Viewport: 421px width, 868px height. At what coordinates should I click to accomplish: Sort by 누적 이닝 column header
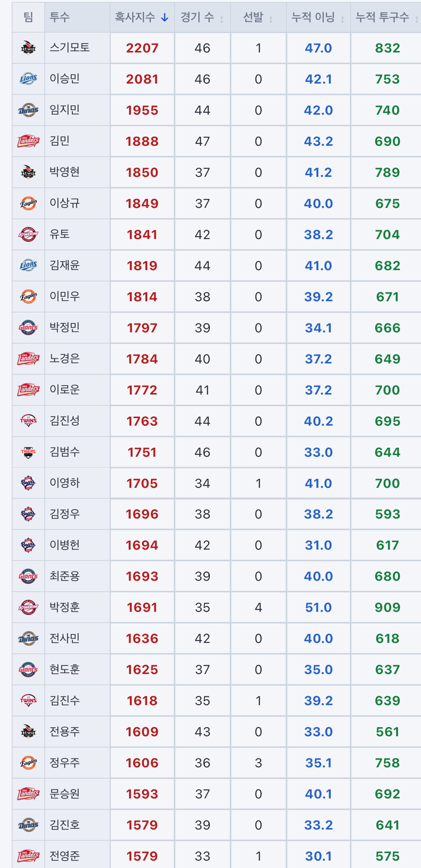[x=318, y=17]
